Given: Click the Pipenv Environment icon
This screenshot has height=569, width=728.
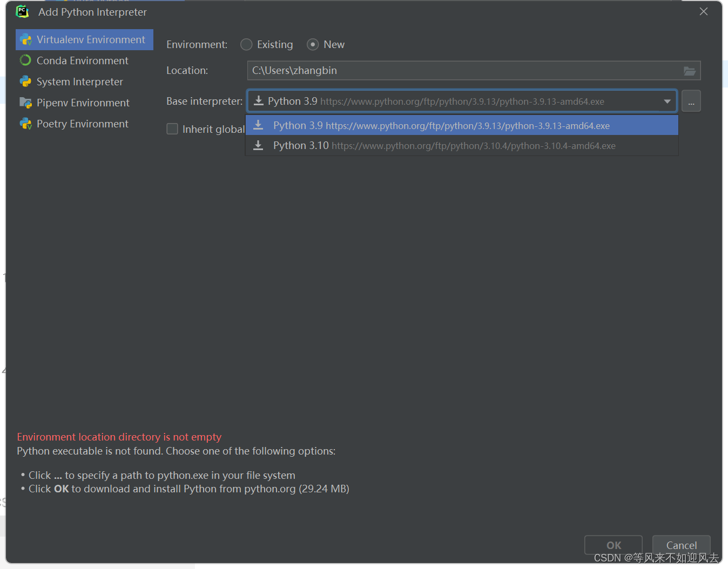Looking at the screenshot, I should (25, 103).
